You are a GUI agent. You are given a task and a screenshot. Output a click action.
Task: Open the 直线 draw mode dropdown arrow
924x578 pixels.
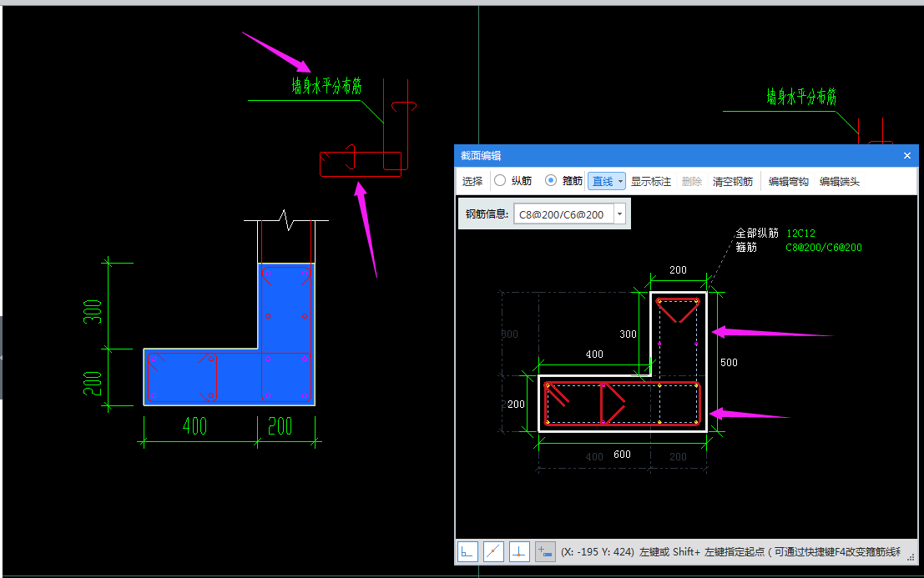[621, 181]
